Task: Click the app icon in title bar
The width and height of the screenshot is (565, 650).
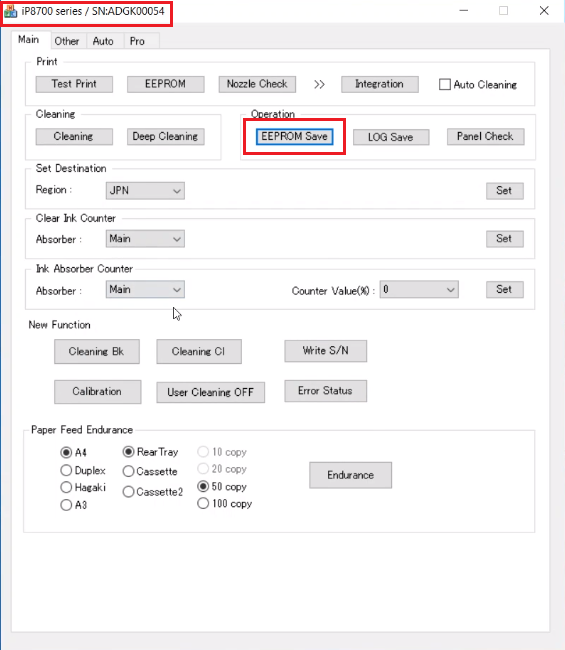Action: (x=11, y=11)
